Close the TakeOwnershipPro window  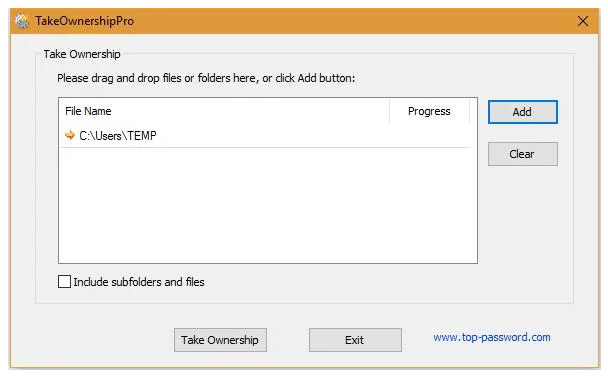pyautogui.click(x=583, y=21)
